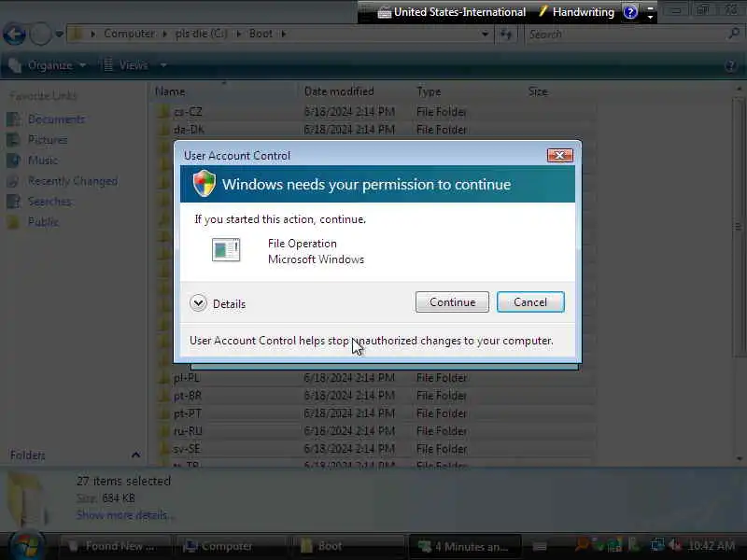
Task: Sort by the Name column header
Action: (x=224, y=91)
